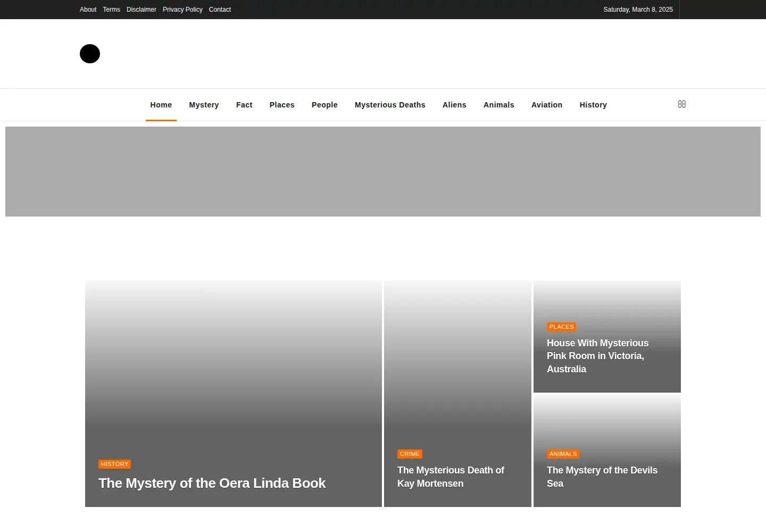Go to the Mystery category
This screenshot has width=766, height=532.
(204, 105)
